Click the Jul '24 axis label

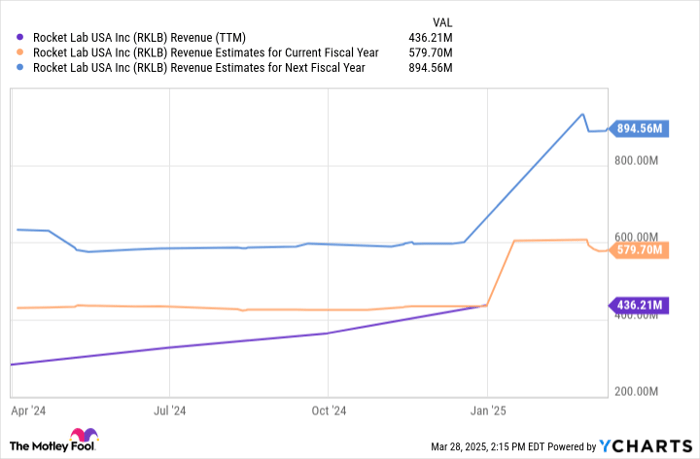tap(170, 410)
